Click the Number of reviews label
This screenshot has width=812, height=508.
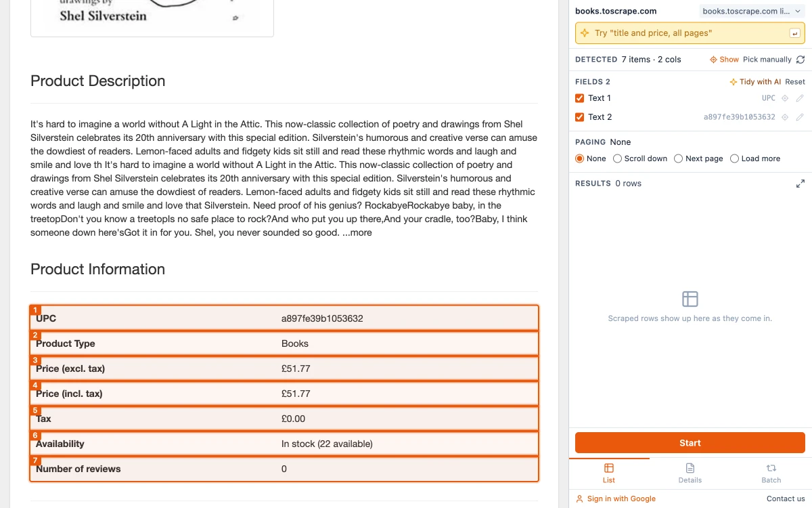(x=78, y=469)
